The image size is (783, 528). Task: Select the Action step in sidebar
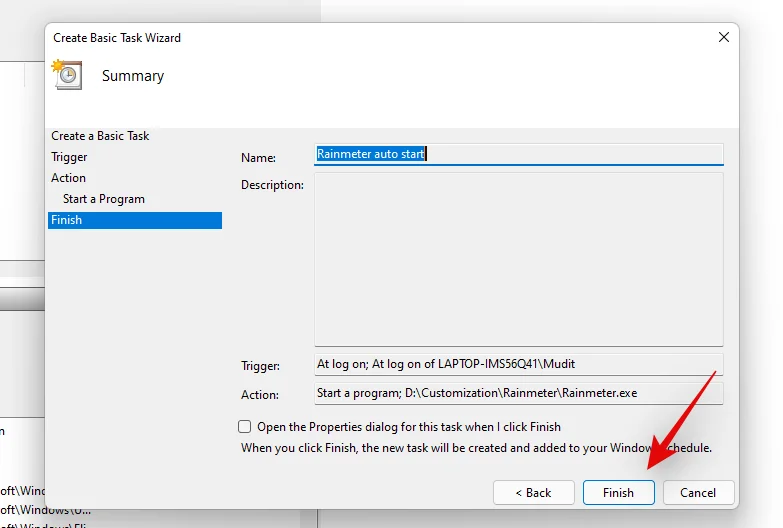point(68,178)
